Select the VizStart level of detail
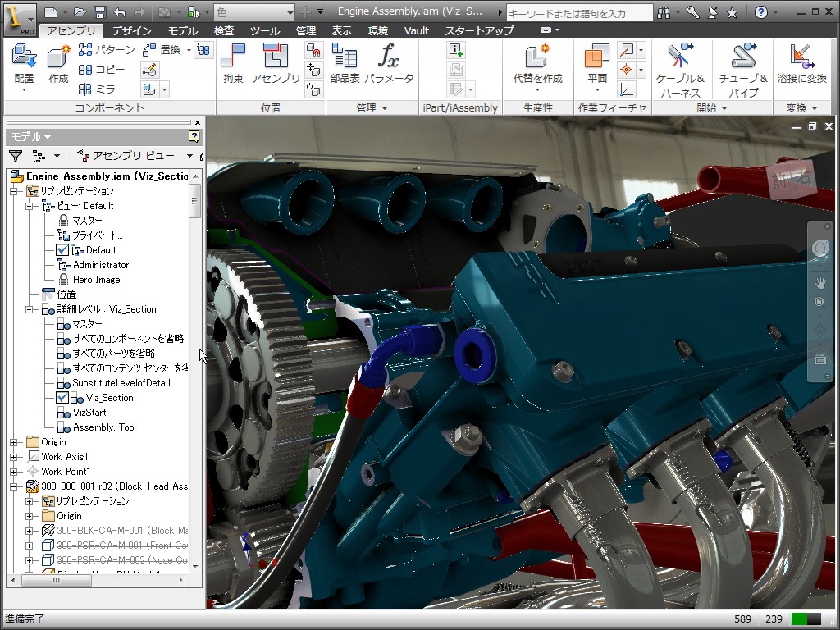Screen dimensions: 840x630 [89, 413]
